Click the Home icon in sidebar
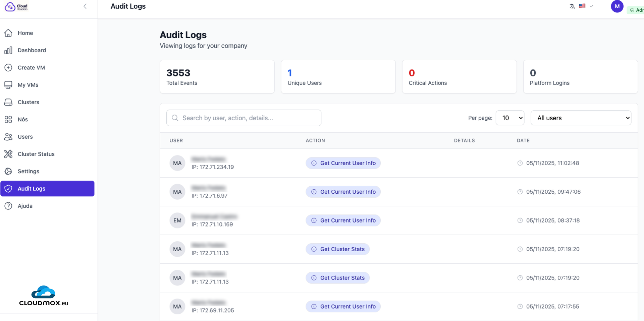Screen dimensions: 644x321 click(x=8, y=33)
